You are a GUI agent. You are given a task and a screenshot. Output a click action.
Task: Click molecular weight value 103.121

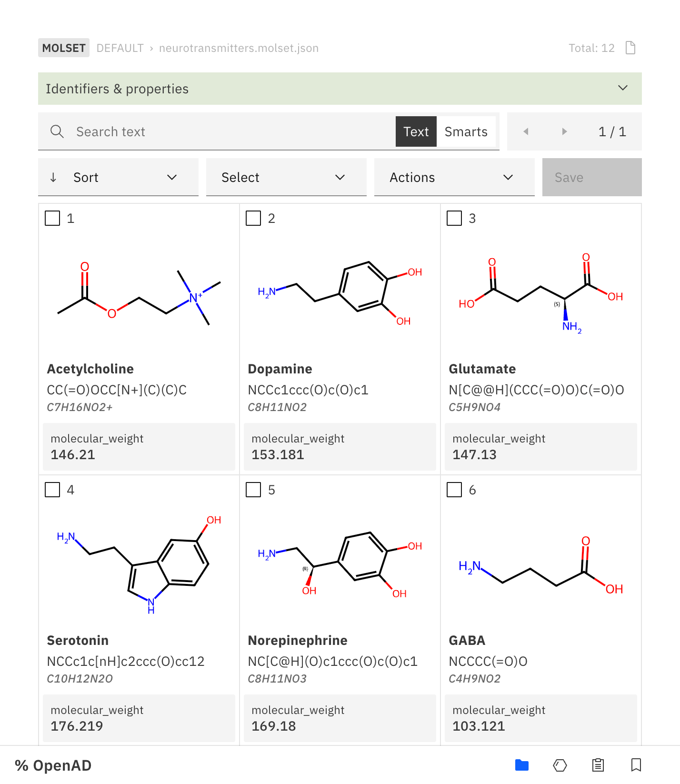tap(479, 726)
